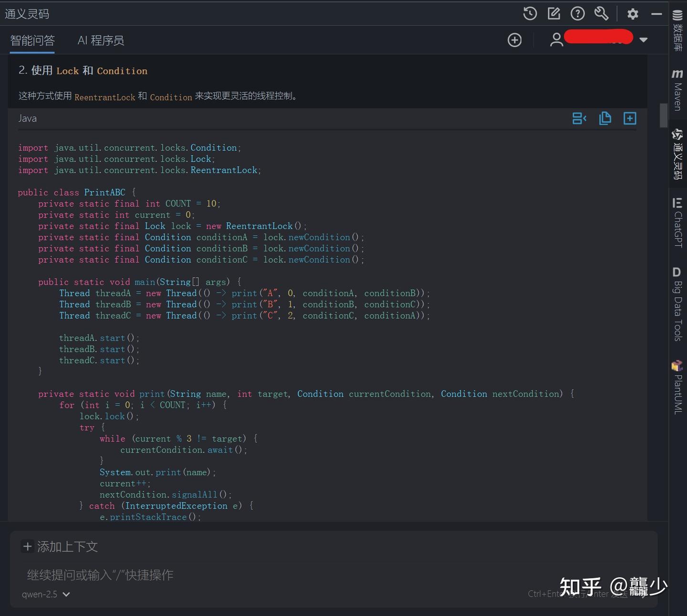Click the chat panel vertical scrollbar thumb

[x=663, y=115]
